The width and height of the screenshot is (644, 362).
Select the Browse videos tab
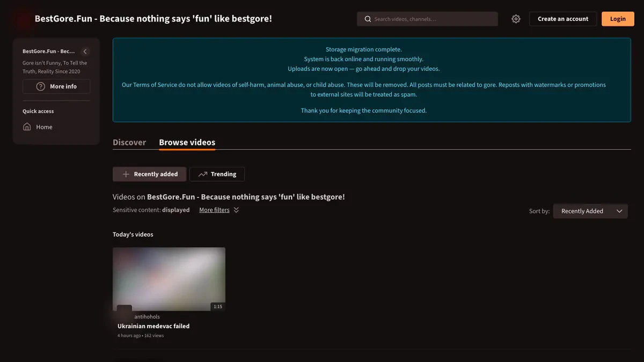coord(187,142)
